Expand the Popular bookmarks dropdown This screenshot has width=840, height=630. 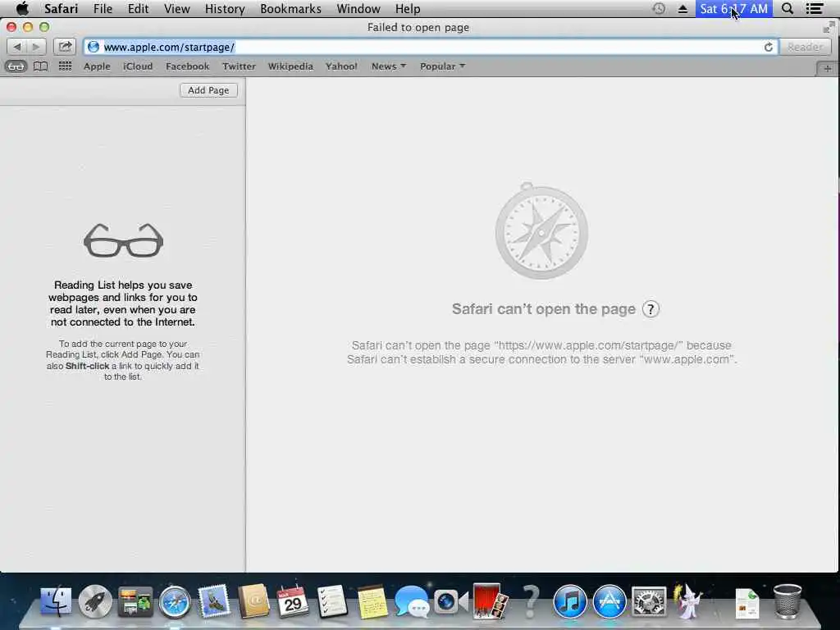pyautogui.click(x=442, y=66)
